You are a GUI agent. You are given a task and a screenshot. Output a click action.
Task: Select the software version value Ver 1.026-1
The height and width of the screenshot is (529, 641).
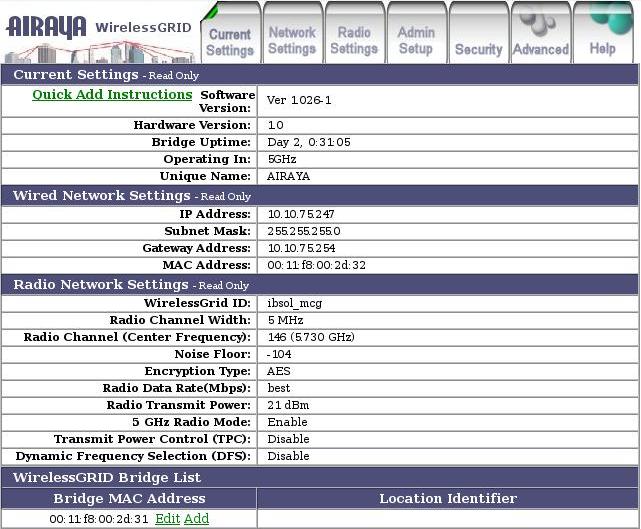pos(299,100)
